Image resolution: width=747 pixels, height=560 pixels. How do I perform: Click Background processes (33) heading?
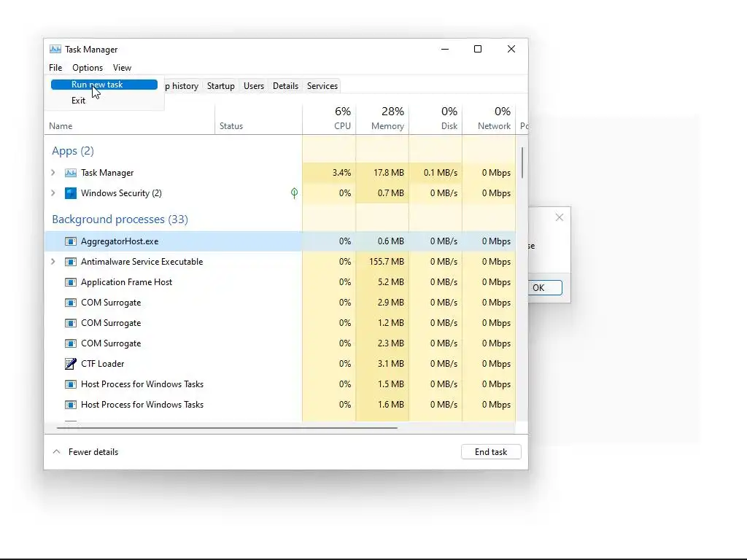(x=120, y=219)
